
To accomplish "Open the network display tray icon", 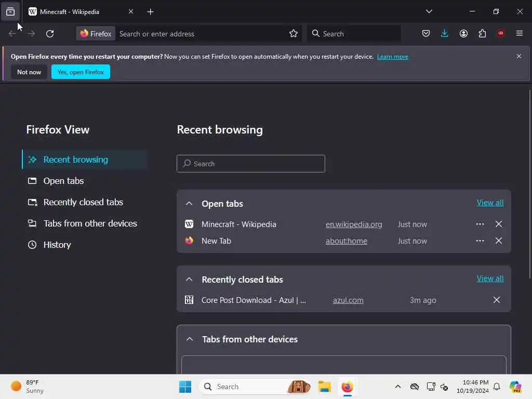I will [x=431, y=387].
